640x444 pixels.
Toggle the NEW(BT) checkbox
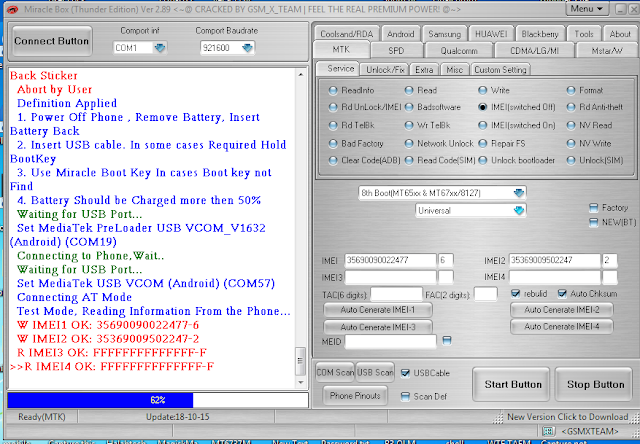593,222
